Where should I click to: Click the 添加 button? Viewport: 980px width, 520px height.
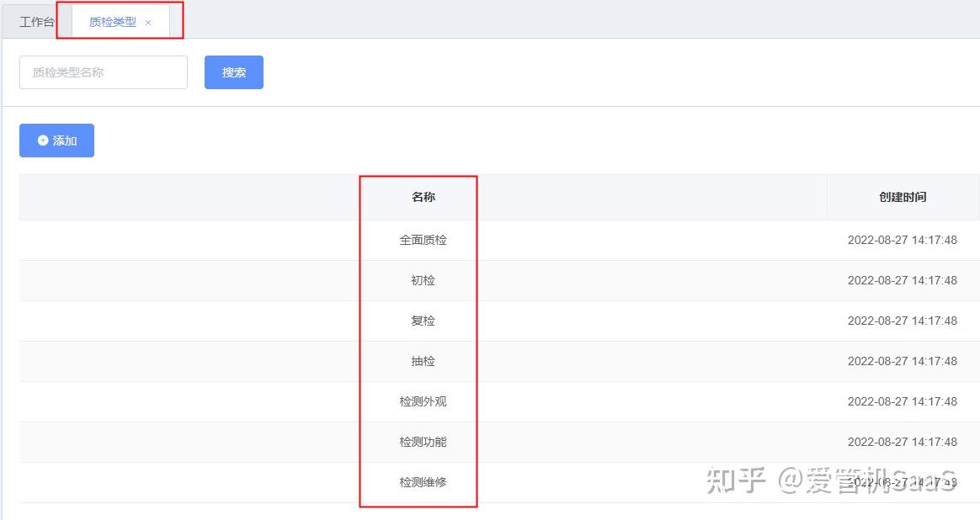[56, 141]
